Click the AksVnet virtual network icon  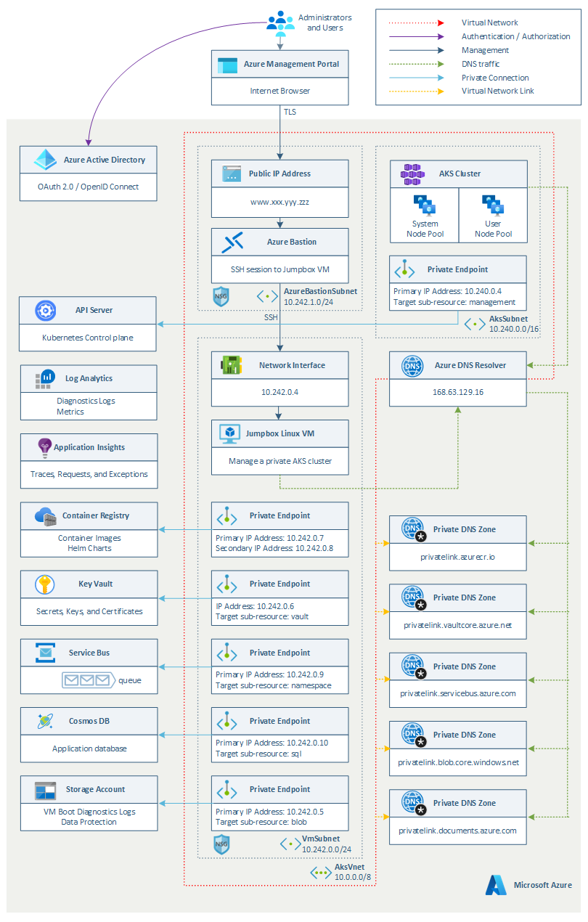pos(320,873)
